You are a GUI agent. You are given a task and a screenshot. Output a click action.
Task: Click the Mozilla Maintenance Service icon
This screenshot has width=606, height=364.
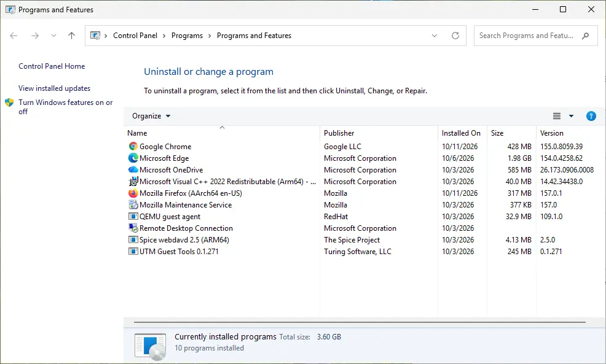tap(133, 204)
